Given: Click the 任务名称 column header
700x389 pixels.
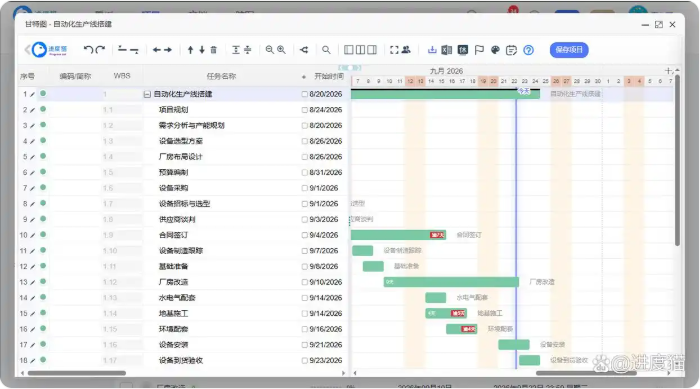Looking at the screenshot, I should (221, 76).
